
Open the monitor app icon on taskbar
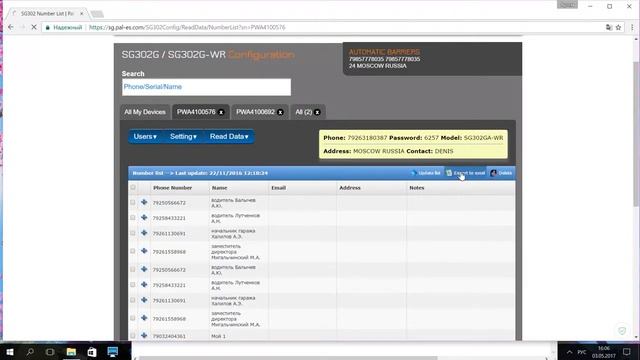click(113, 351)
